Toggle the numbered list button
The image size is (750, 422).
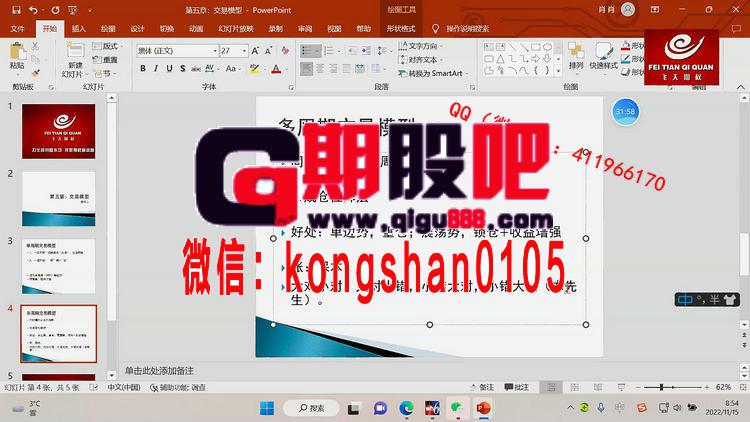pyautogui.click(x=329, y=51)
